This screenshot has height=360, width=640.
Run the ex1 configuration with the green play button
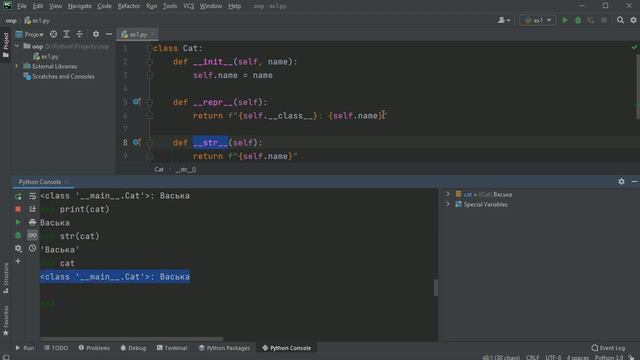click(x=565, y=20)
